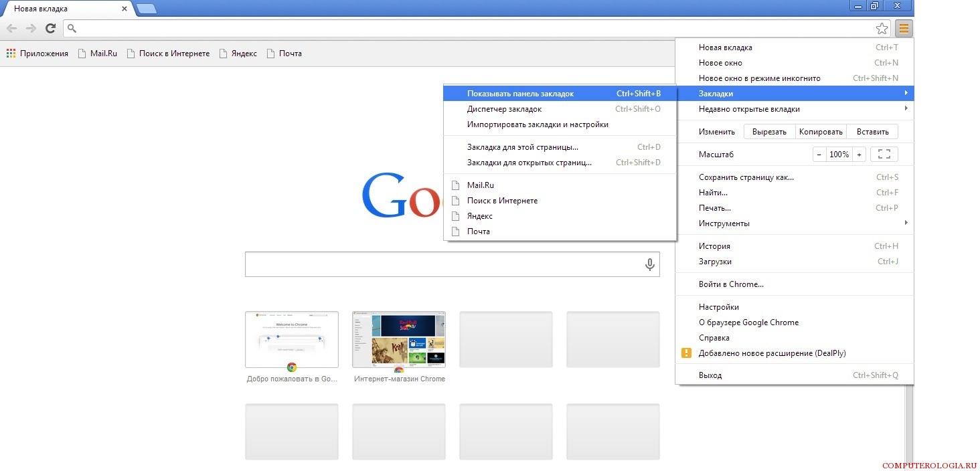Decrease zoom with the minus button
Screen dimensions: 980x471
point(820,155)
